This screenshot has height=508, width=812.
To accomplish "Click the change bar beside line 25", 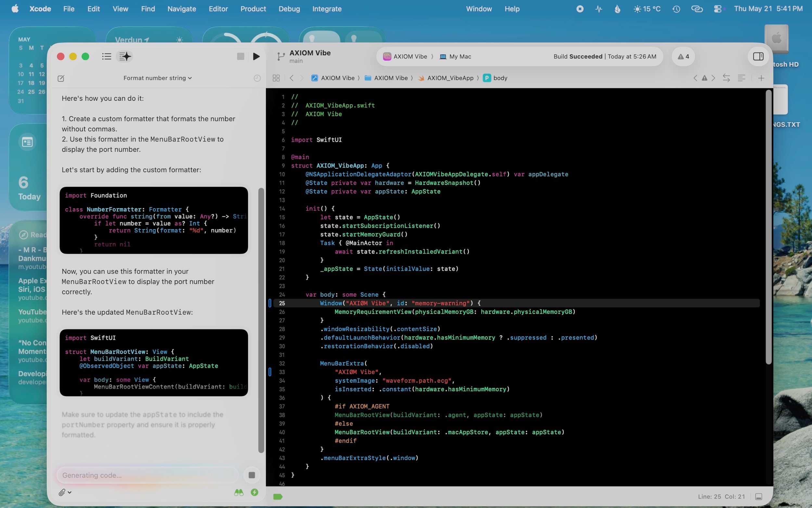I will click(270, 303).
